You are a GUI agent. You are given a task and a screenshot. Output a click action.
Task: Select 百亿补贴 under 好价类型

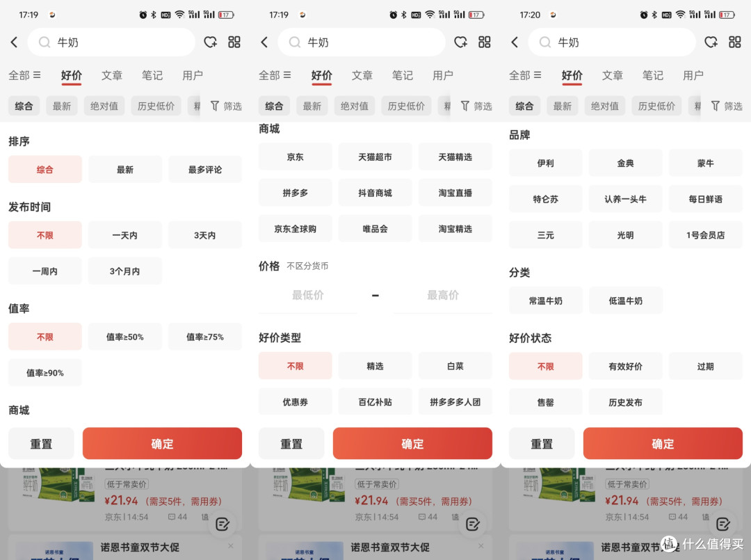click(x=375, y=402)
